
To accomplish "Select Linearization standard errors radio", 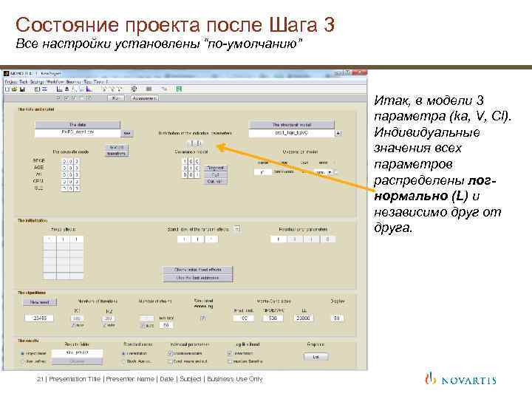I will (x=123, y=353).
